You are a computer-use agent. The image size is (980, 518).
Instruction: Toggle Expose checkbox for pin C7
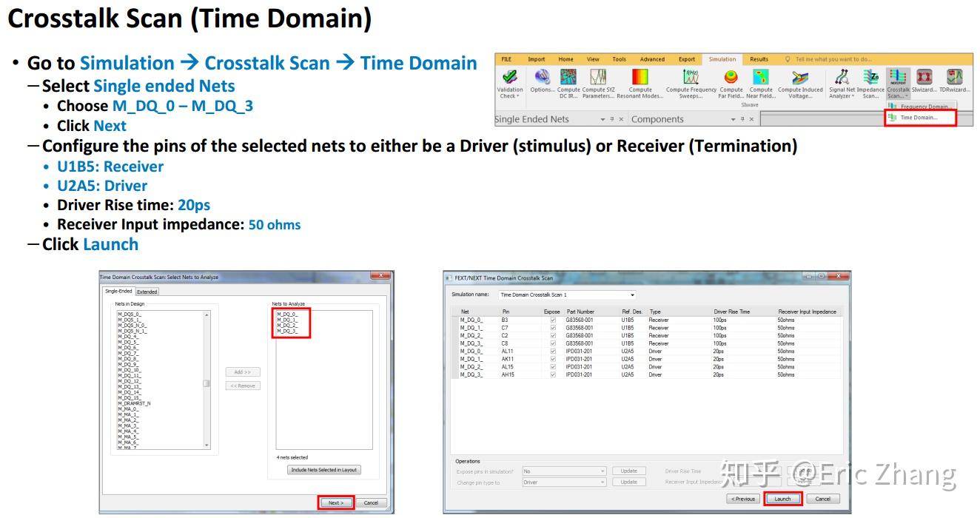click(552, 328)
